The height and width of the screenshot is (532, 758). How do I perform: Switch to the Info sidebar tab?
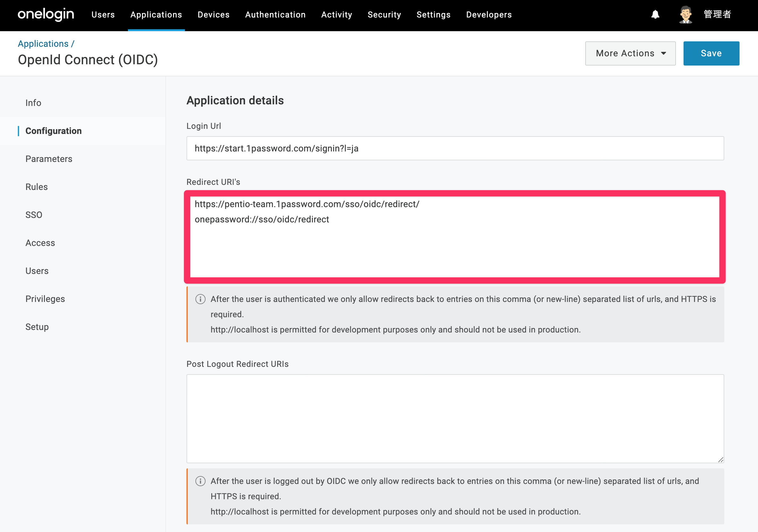click(82, 103)
